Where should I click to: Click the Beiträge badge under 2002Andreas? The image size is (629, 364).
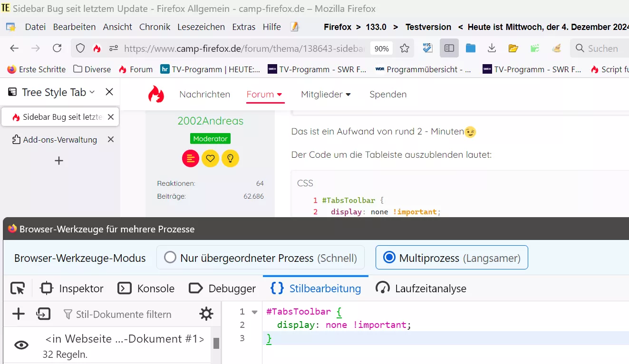point(191,158)
